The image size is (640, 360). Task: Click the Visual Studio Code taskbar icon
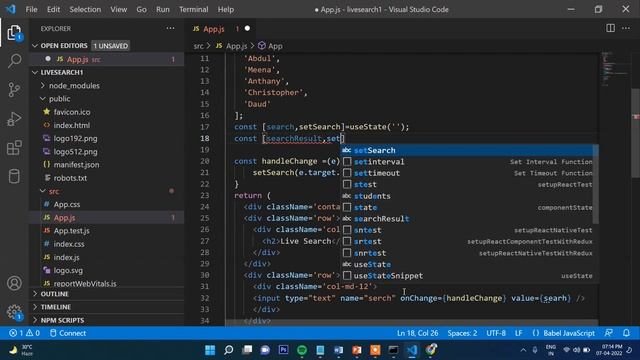pos(412,350)
